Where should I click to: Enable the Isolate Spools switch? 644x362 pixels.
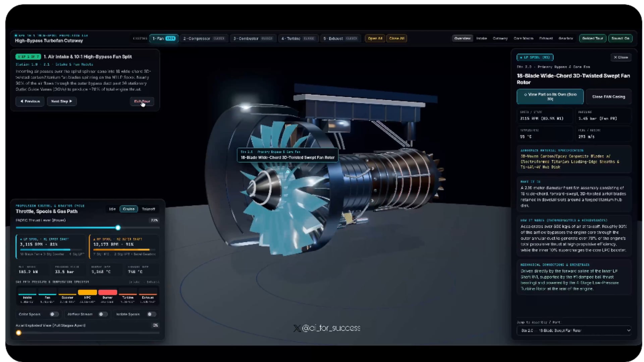152,314
